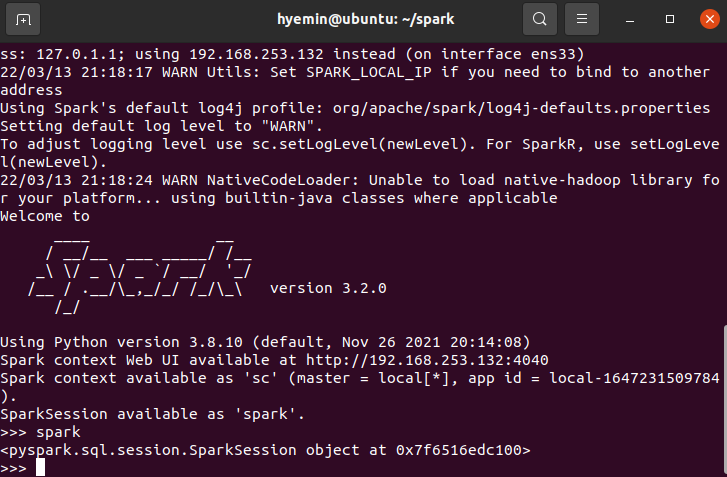Viewport: 727px width, 477px height.
Task: Open the terminal search tool
Action: point(540,19)
